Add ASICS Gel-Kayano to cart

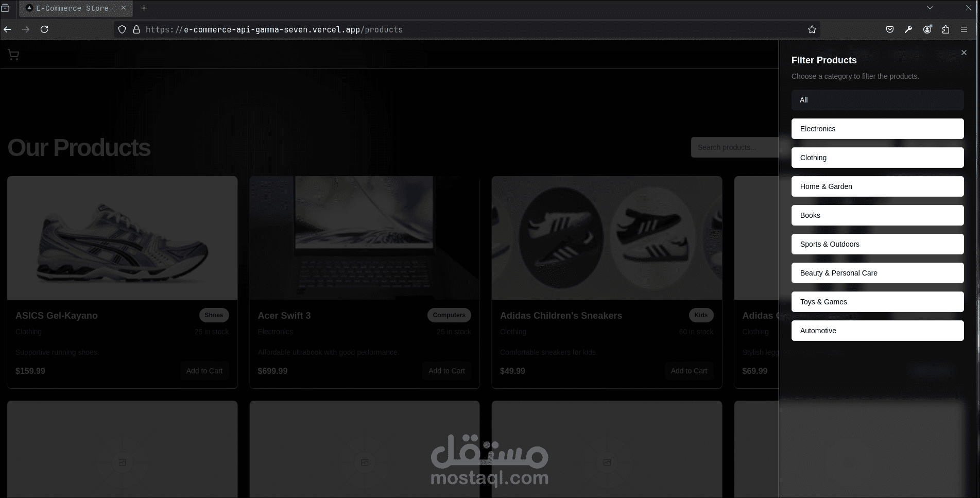pos(204,371)
